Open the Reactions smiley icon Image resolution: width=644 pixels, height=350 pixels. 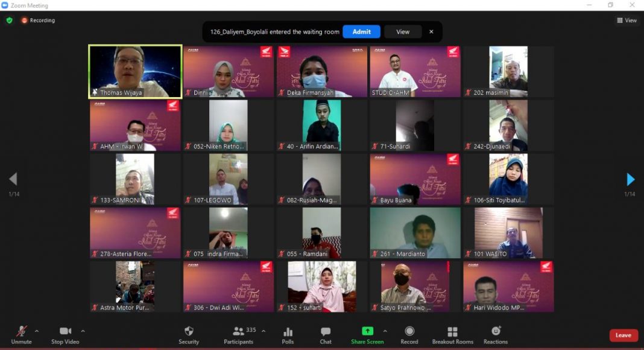(x=496, y=331)
